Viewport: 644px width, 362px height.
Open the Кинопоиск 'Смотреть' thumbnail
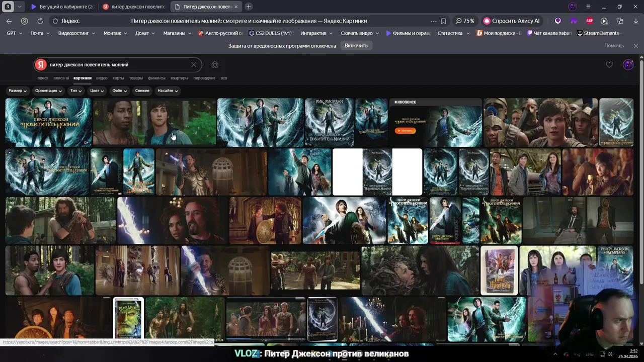click(x=436, y=122)
